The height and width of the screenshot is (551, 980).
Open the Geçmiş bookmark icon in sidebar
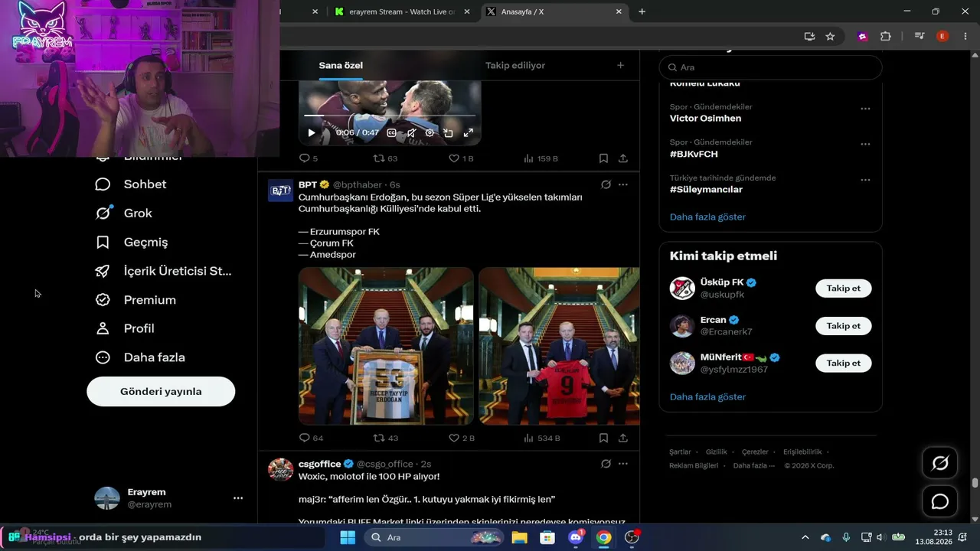103,243
